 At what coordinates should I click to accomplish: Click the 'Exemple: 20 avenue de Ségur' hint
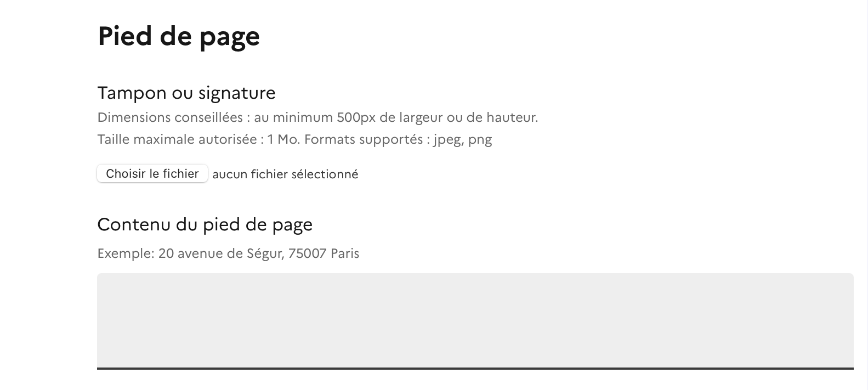[228, 253]
